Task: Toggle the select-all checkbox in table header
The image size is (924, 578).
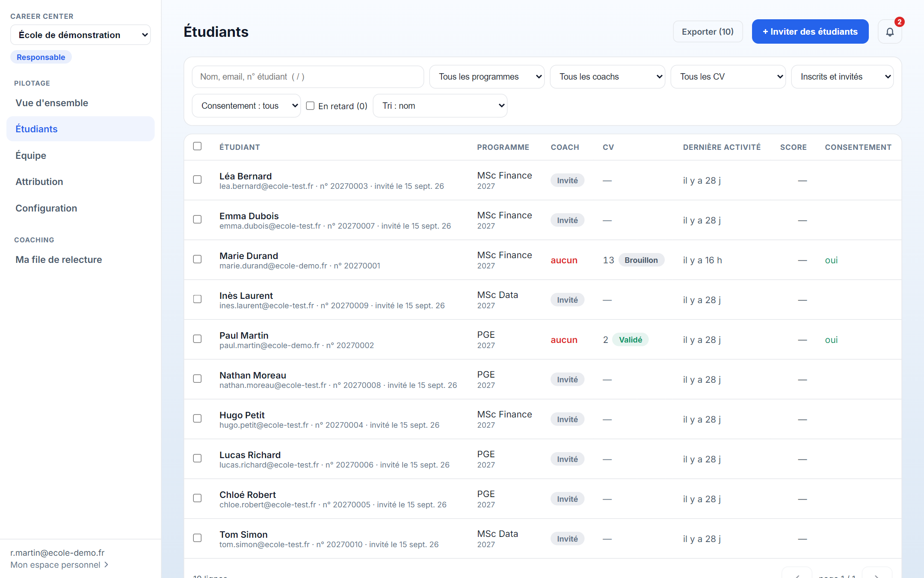Action: pyautogui.click(x=197, y=146)
